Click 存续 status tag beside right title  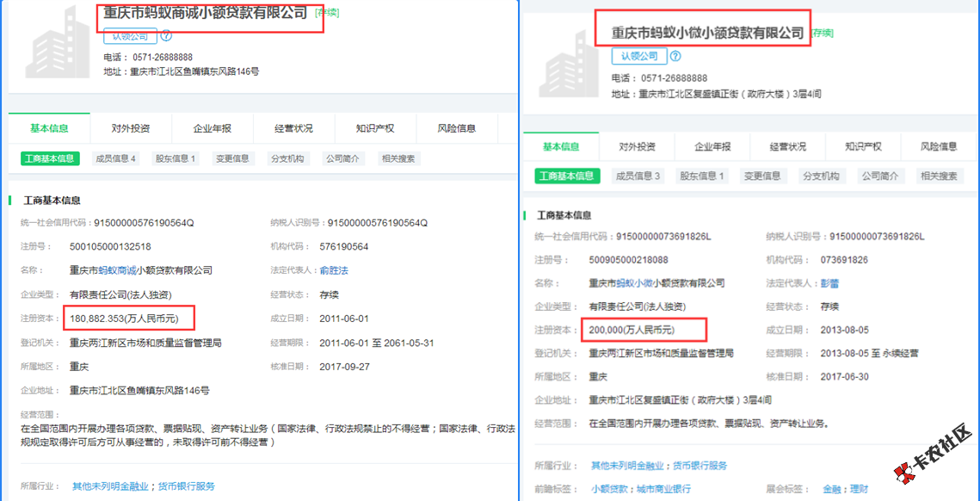(x=822, y=34)
